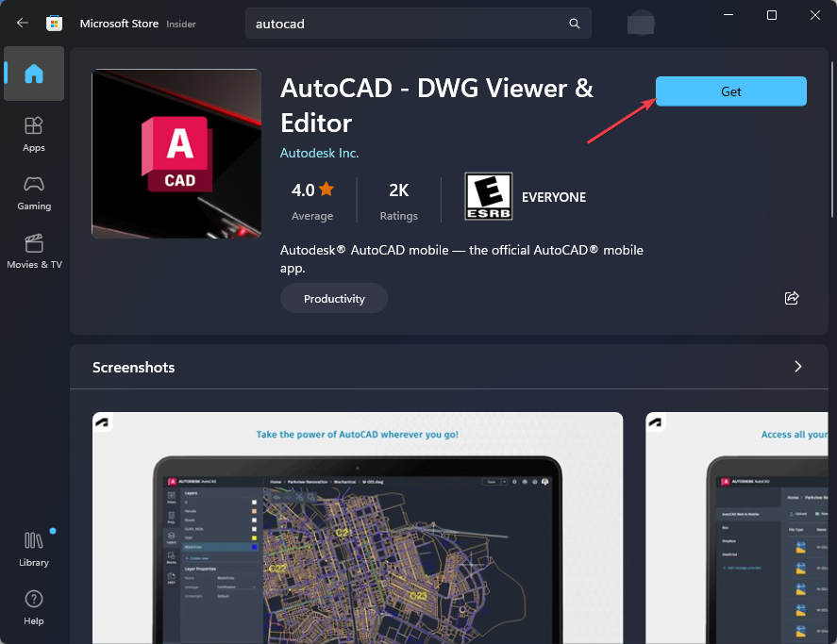Select the Microsoft Store logo

pos(54,23)
